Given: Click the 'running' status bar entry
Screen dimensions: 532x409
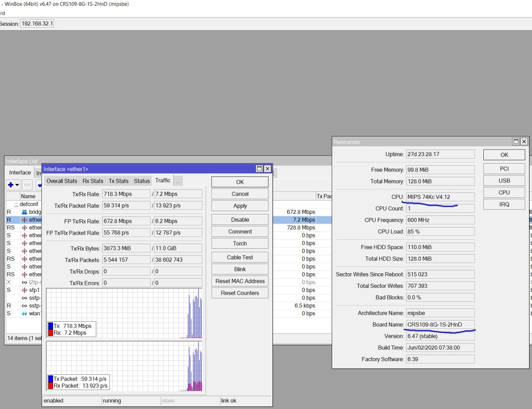Looking at the screenshot, I should (131, 401).
